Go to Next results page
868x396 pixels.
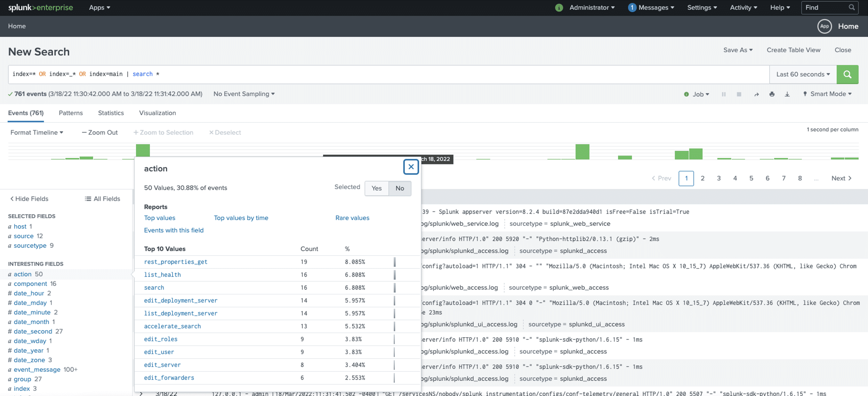(x=841, y=178)
